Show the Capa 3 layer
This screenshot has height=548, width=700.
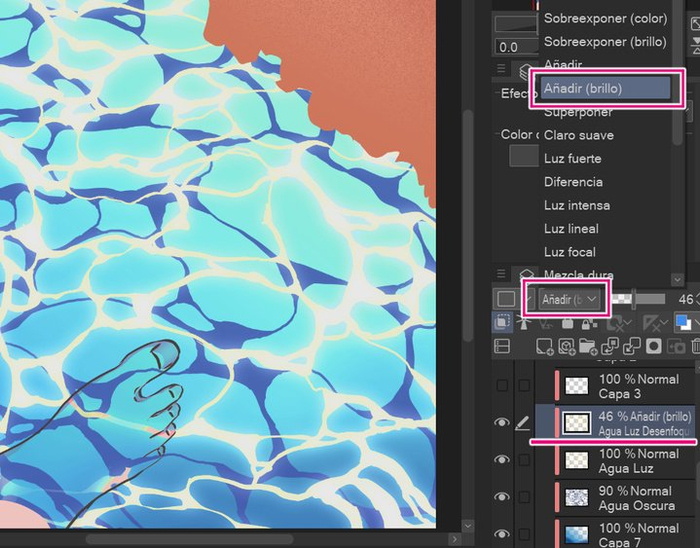tap(502, 386)
